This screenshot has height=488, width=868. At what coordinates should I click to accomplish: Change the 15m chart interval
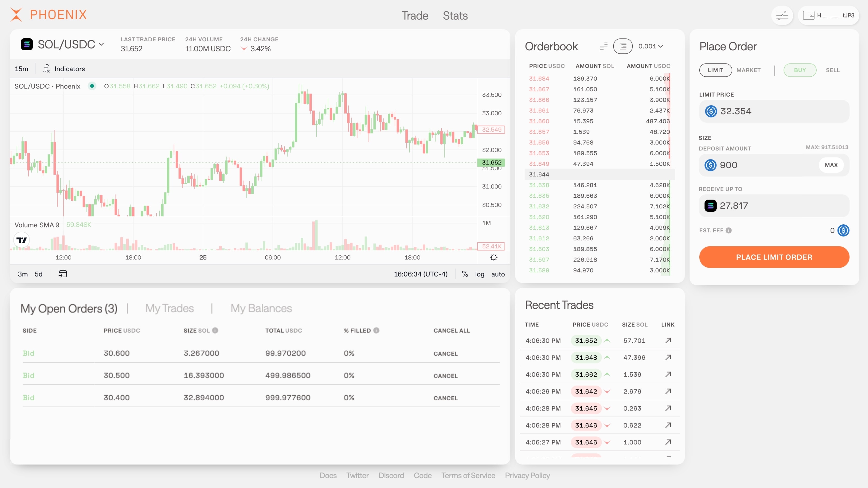21,69
